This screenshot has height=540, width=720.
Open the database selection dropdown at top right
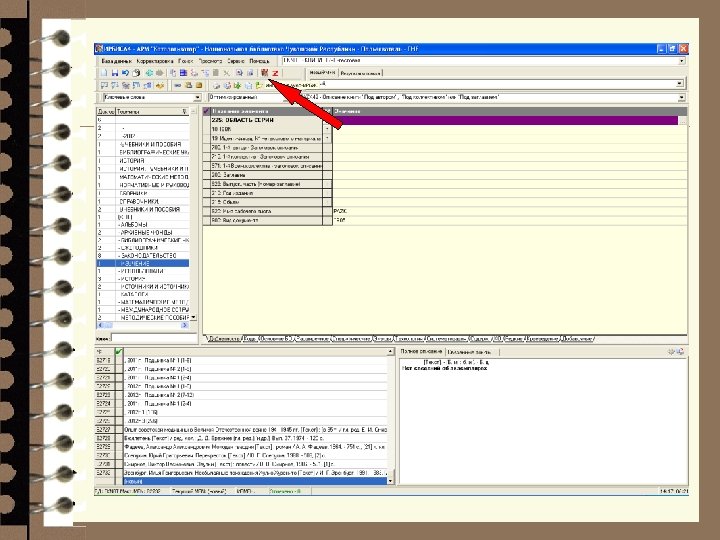coord(681,61)
